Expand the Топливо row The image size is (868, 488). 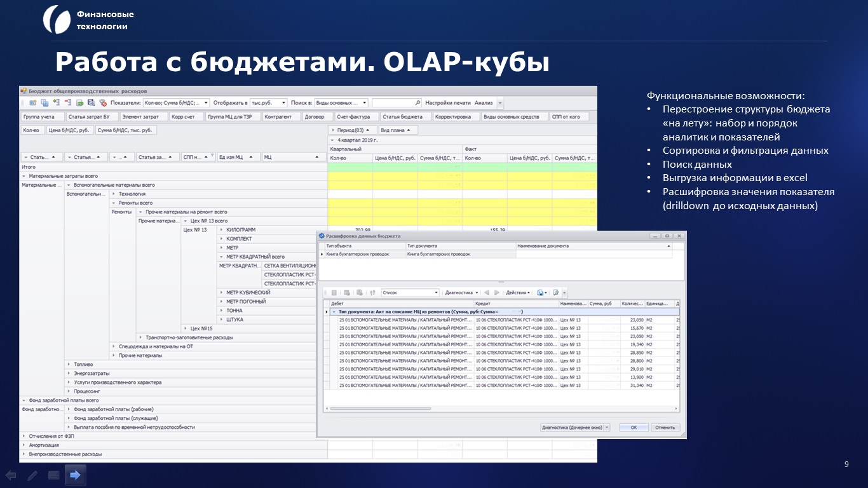coord(69,364)
